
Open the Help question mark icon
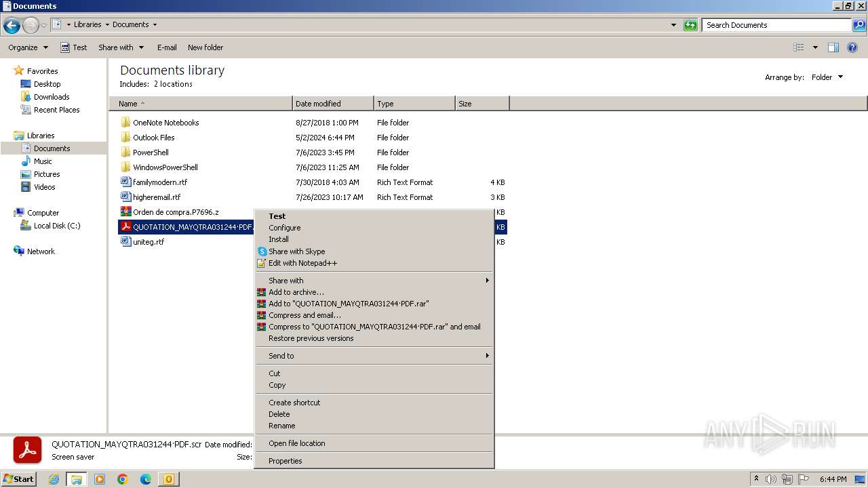[853, 47]
